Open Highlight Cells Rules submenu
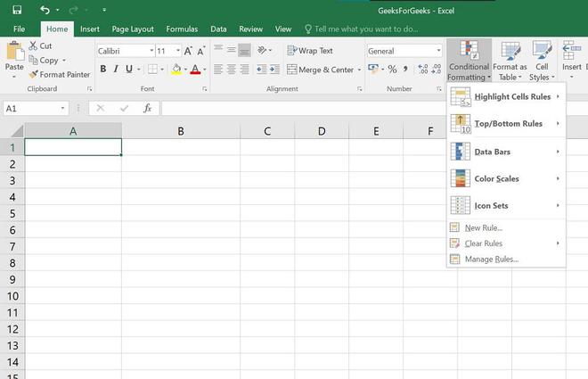Screen dimensions: 588x379 pyautogui.click(x=506, y=97)
